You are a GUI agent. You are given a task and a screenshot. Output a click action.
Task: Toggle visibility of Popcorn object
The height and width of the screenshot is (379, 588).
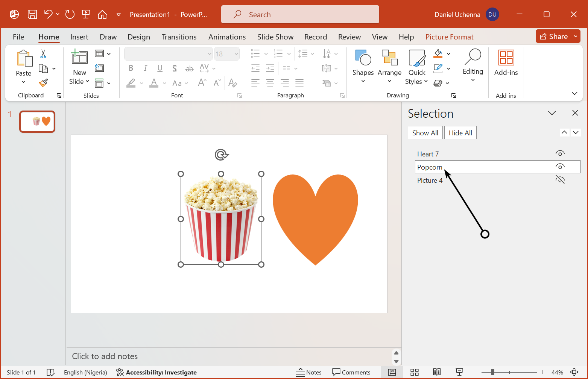pyautogui.click(x=560, y=167)
